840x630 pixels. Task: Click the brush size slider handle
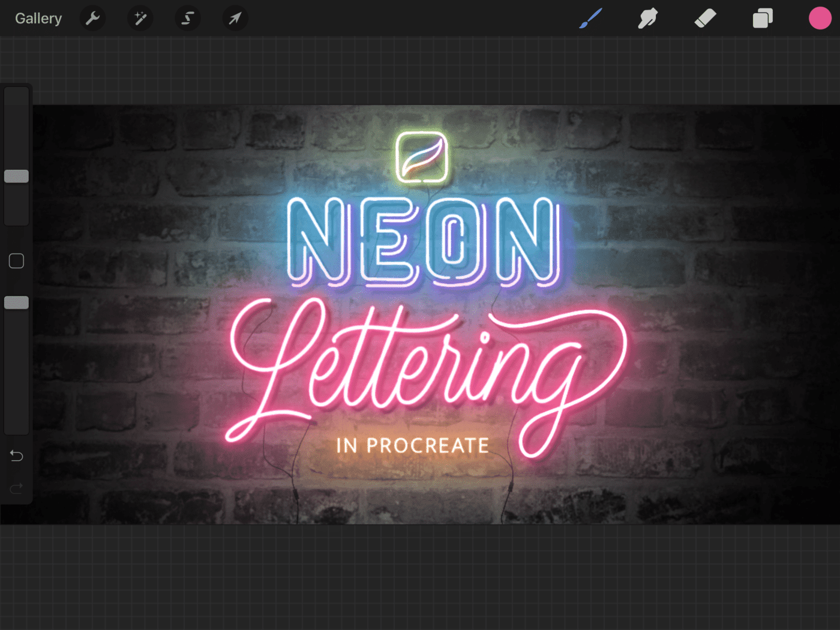[x=17, y=176]
